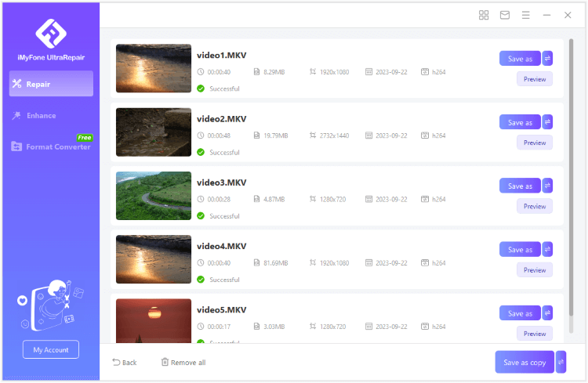Click the duration clock icon for video1.MKV
This screenshot has width=588, height=383.
pos(201,71)
